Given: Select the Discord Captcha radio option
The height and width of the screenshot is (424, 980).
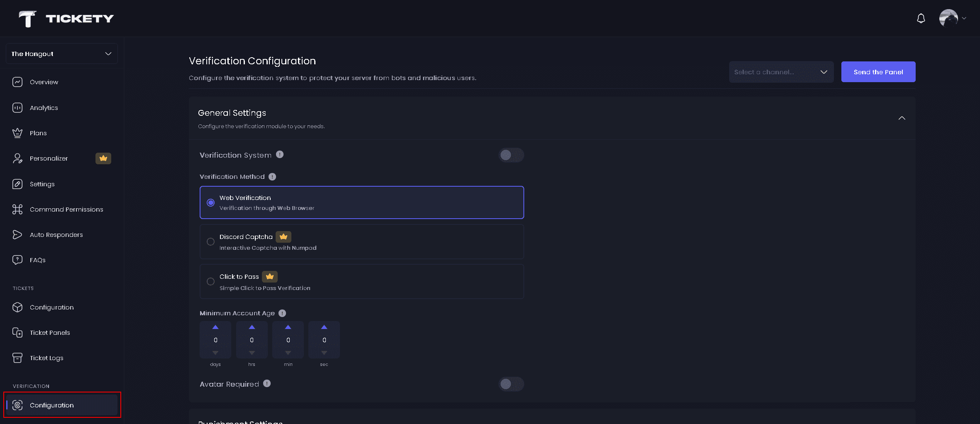Looking at the screenshot, I should tap(211, 242).
